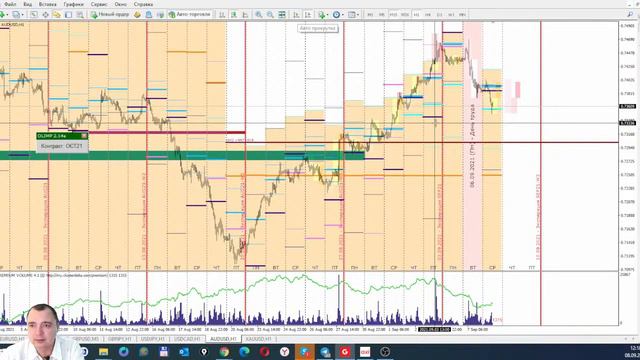Viewport: 640px width, 360px height.
Task: Click the Новый ордер button
Action: 110,15
